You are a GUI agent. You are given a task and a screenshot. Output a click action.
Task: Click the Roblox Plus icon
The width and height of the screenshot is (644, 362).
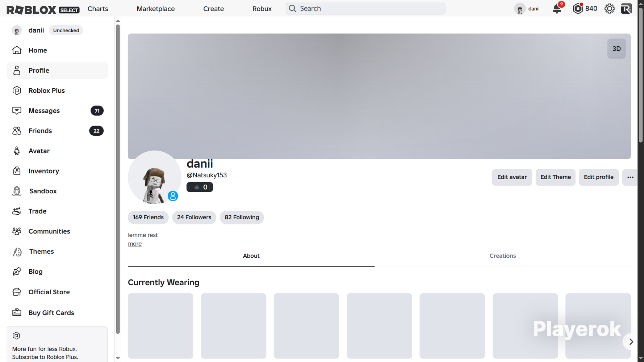(x=17, y=90)
